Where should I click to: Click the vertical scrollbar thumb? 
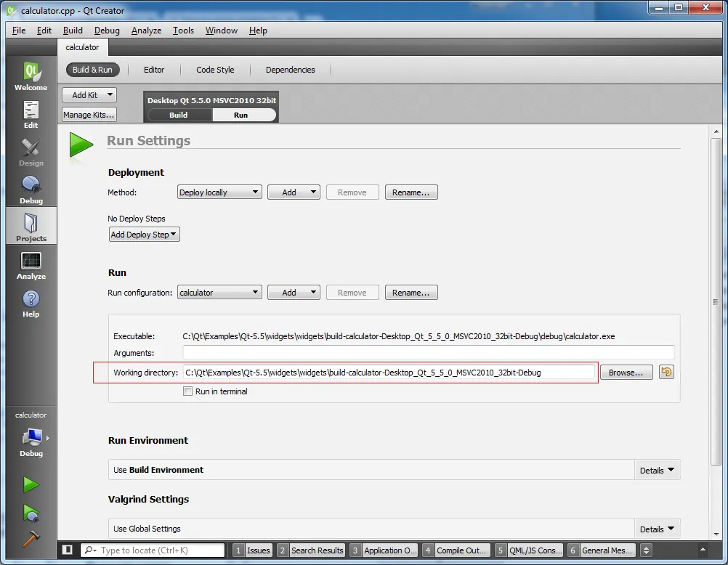(716, 301)
